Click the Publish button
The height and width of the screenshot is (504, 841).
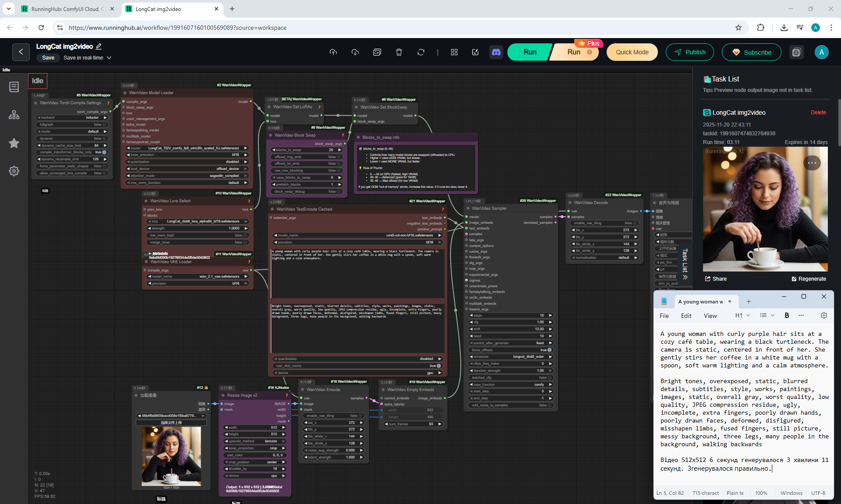[x=689, y=52]
